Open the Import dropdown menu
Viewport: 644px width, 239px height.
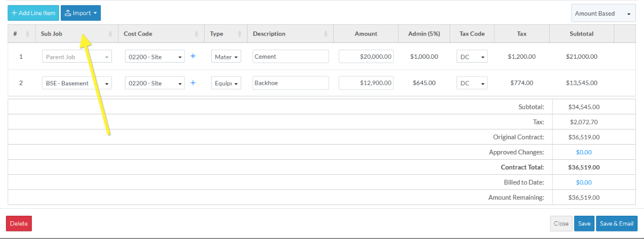coord(81,13)
